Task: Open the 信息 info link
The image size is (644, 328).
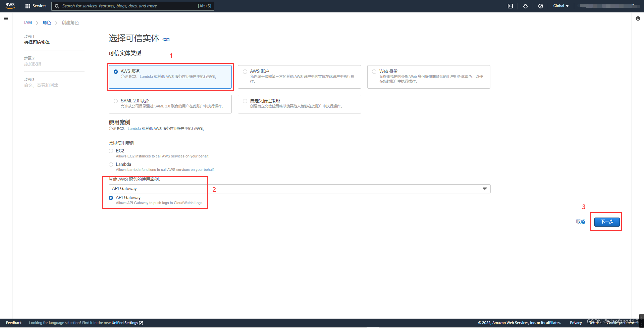Action: (x=166, y=40)
